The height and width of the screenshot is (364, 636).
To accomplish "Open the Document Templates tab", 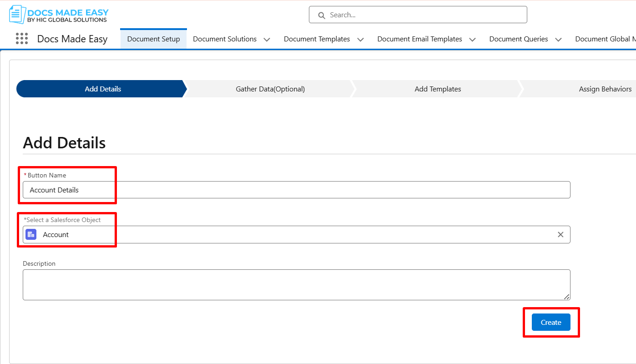I will [317, 39].
